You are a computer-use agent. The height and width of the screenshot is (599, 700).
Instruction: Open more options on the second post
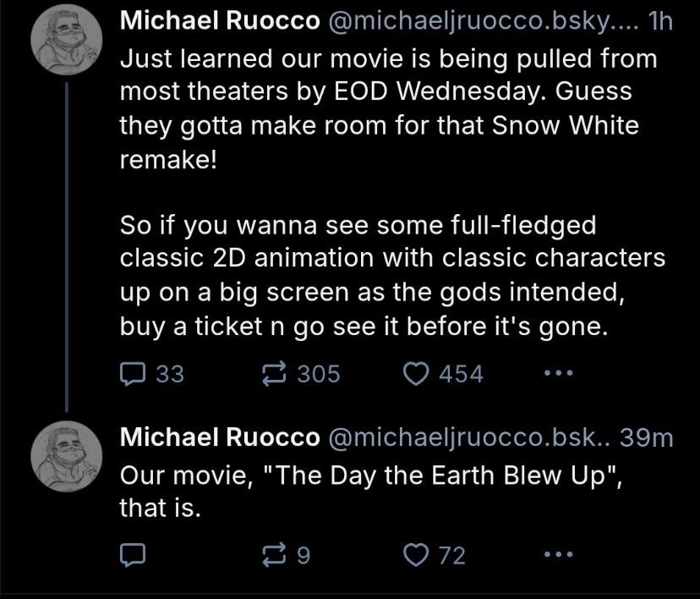tap(560, 555)
